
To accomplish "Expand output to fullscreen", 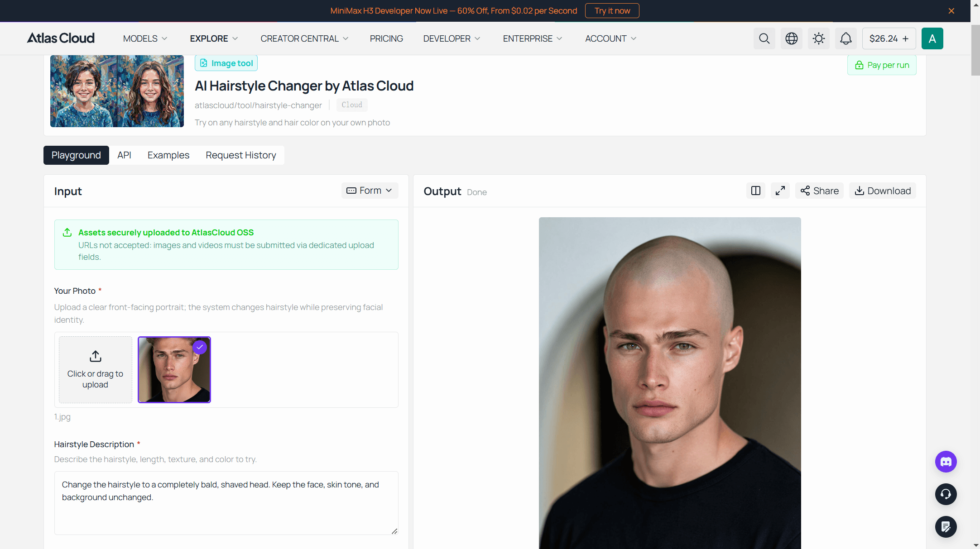I will [780, 191].
